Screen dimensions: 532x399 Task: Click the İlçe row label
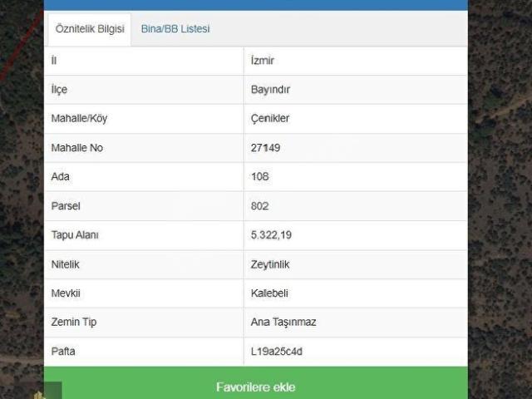[x=59, y=90]
